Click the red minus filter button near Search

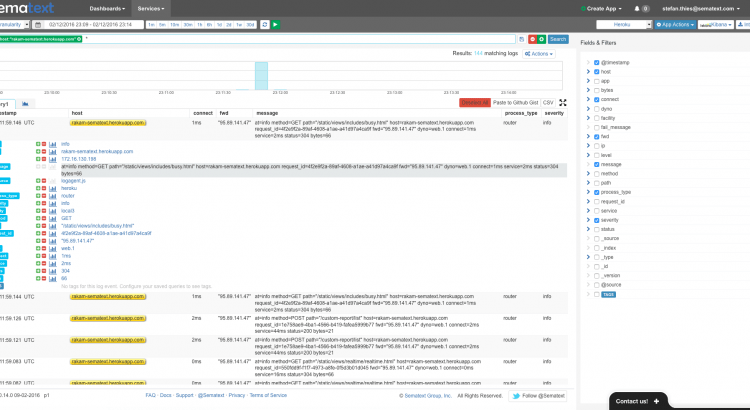[x=532, y=39]
